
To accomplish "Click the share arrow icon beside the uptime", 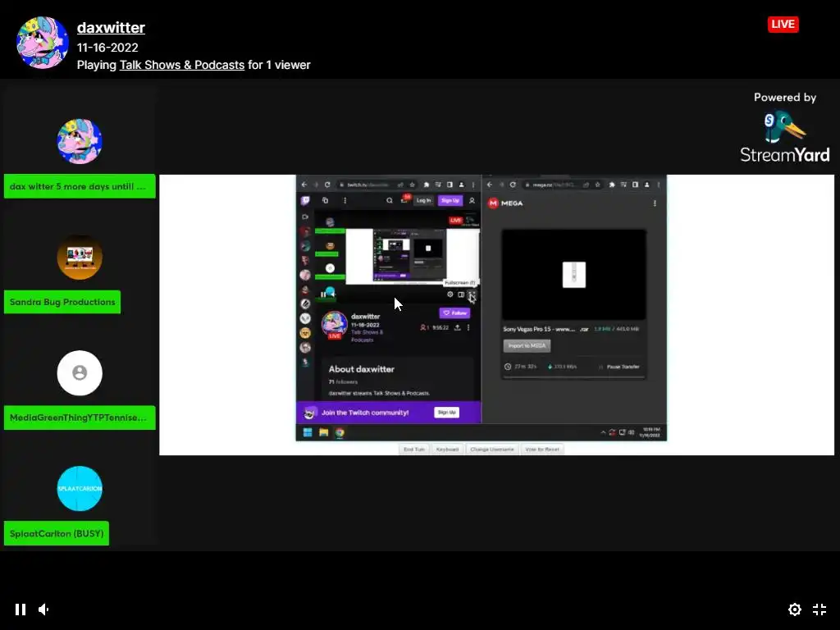I will (x=458, y=327).
